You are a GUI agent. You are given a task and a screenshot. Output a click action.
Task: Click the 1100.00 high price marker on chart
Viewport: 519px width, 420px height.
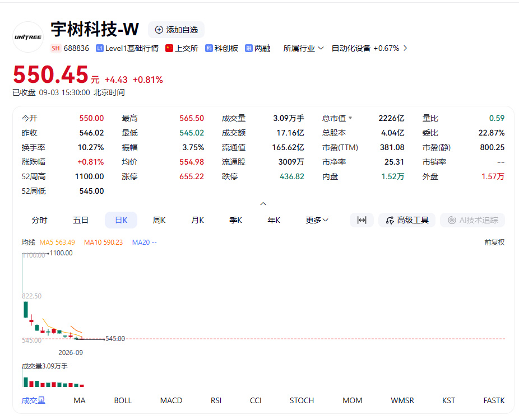pyautogui.click(x=61, y=253)
